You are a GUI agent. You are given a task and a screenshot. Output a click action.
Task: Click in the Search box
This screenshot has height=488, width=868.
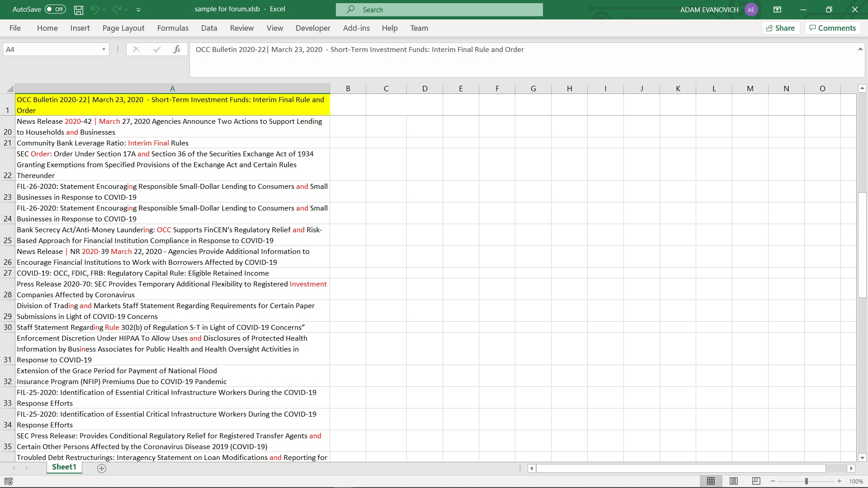tap(439, 9)
